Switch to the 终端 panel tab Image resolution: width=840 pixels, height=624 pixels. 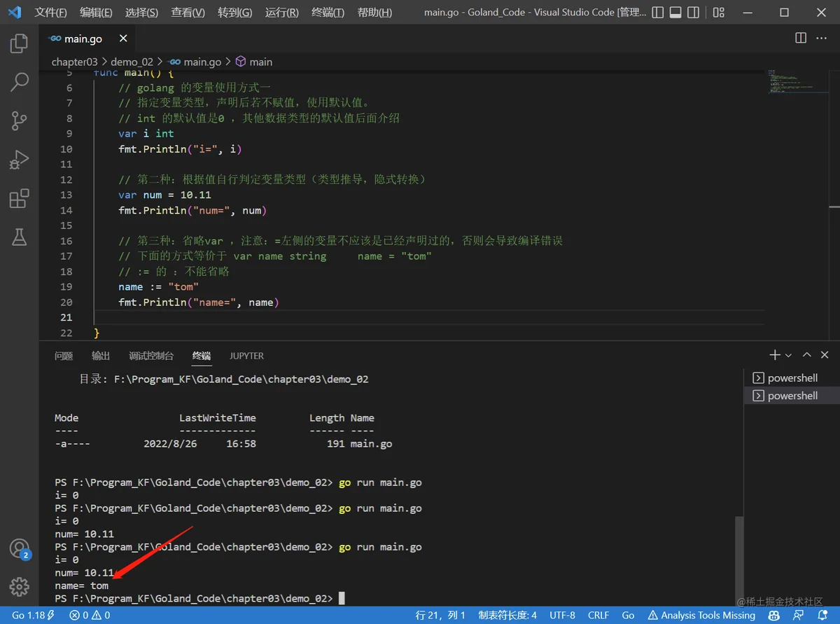pos(202,356)
